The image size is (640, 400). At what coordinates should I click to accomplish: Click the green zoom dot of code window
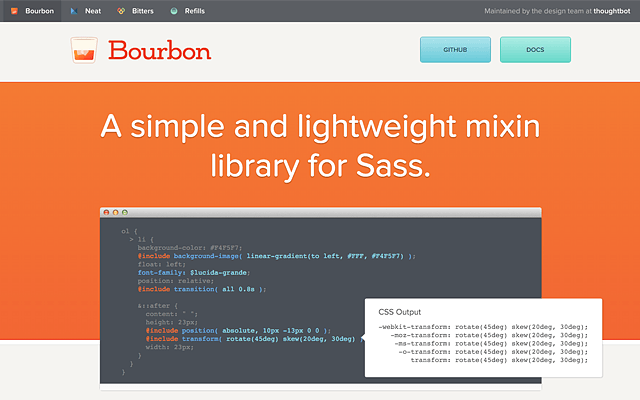125,212
